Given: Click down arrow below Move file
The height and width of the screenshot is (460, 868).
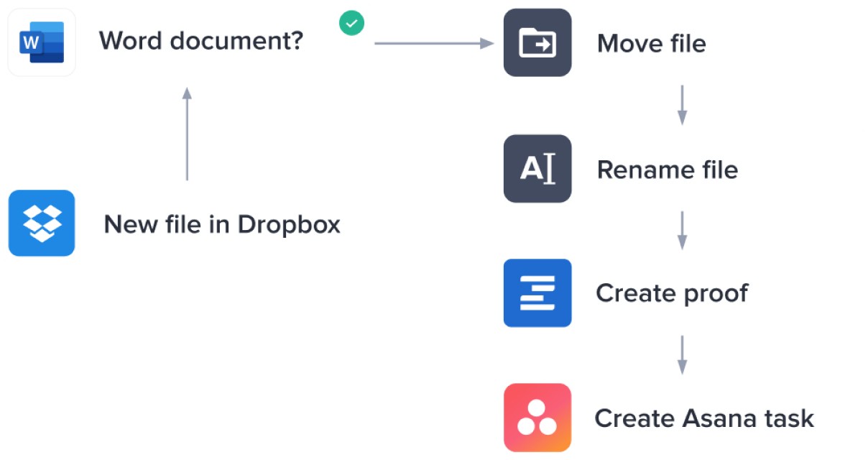Looking at the screenshot, I should coord(682,105).
